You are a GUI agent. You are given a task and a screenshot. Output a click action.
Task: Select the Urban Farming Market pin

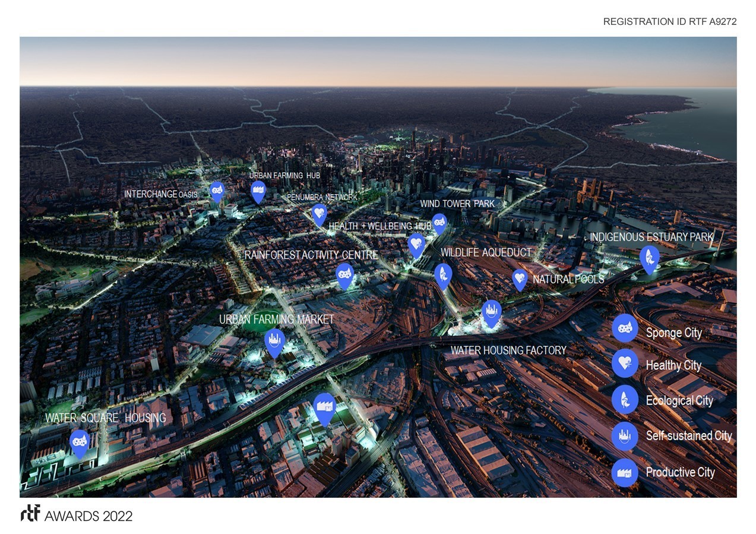[274, 341]
